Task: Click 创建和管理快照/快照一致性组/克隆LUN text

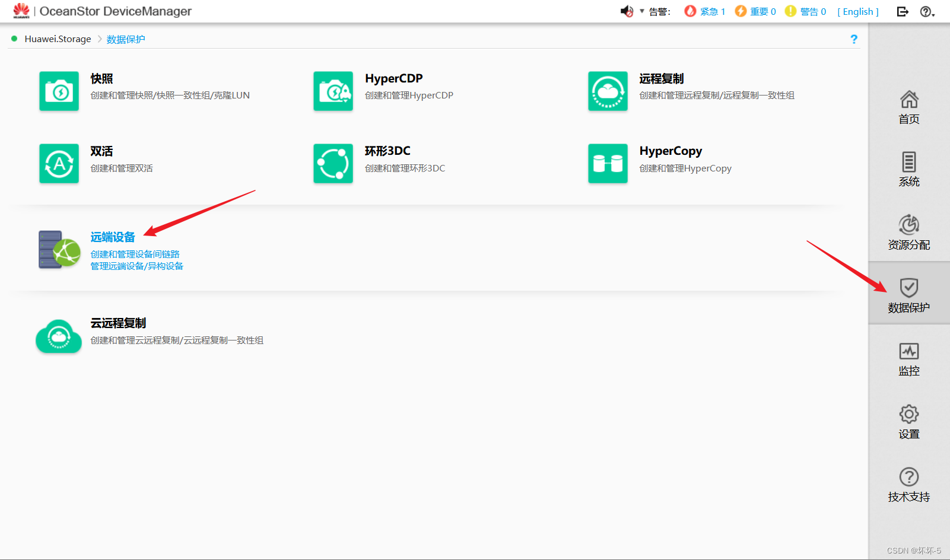Action: [x=170, y=96]
